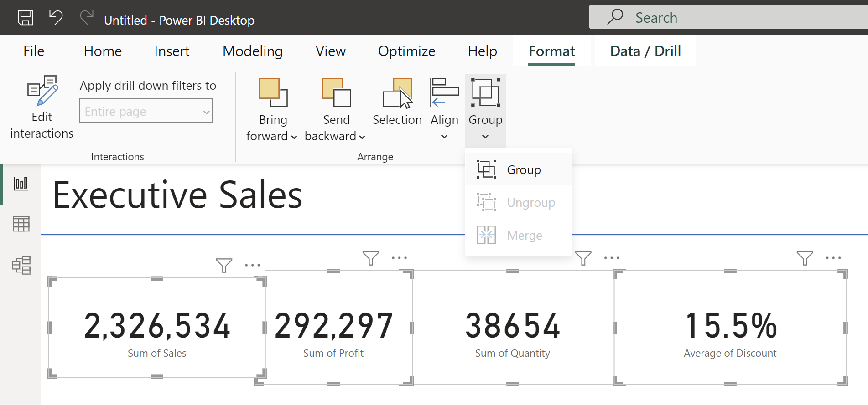Open Model view icon in sidebar
Image resolution: width=868 pixels, height=405 pixels.
(x=21, y=265)
